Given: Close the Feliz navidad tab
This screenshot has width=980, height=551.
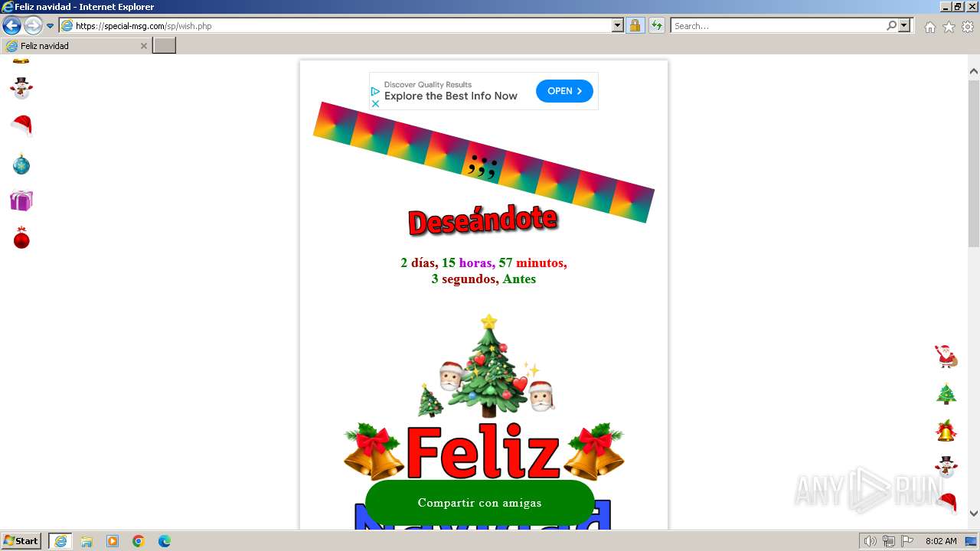Looking at the screenshot, I should [x=143, y=46].
